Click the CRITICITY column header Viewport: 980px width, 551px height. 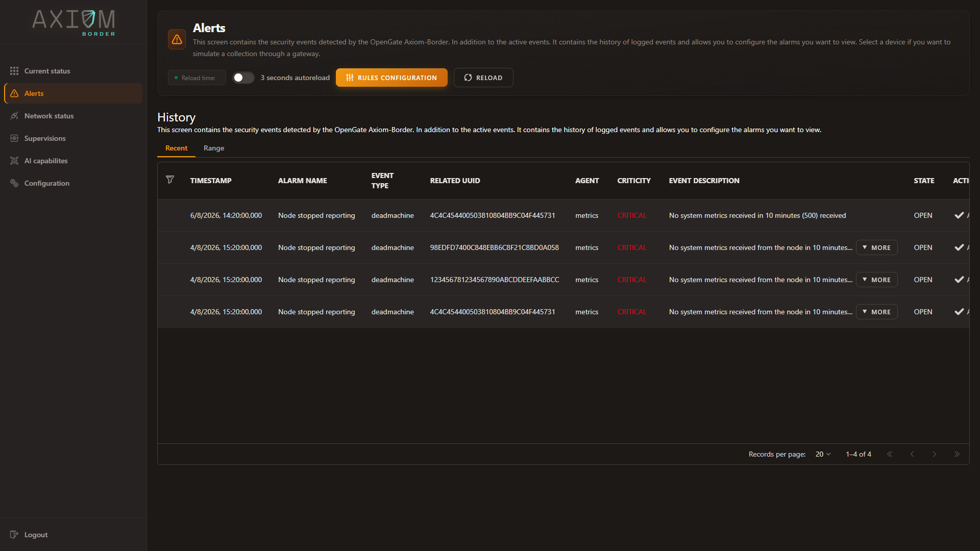[634, 181]
